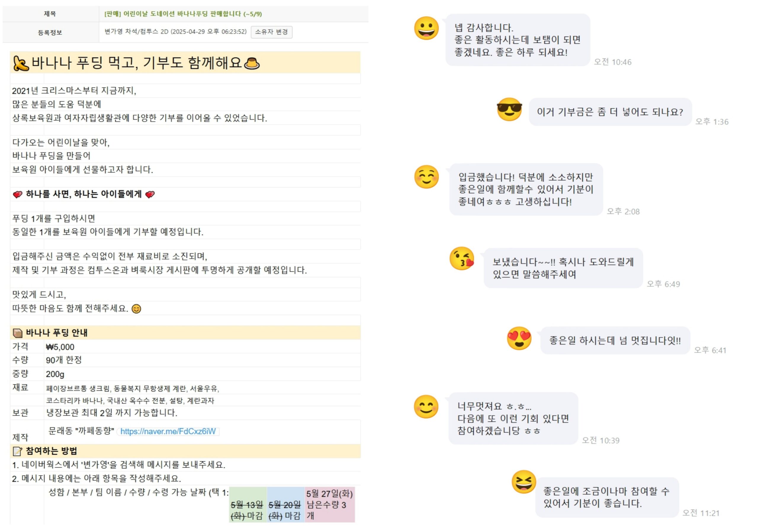The width and height of the screenshot is (758, 532).
Task: Click the 소유자 변경 button
Action: [x=272, y=32]
